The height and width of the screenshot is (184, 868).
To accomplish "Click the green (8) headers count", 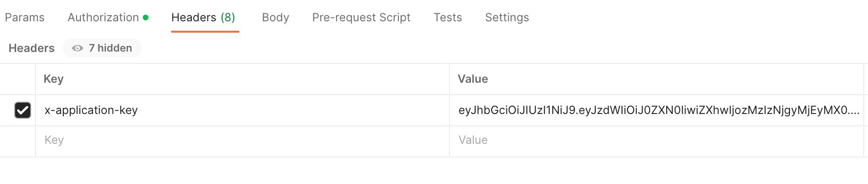I will pyautogui.click(x=228, y=18).
